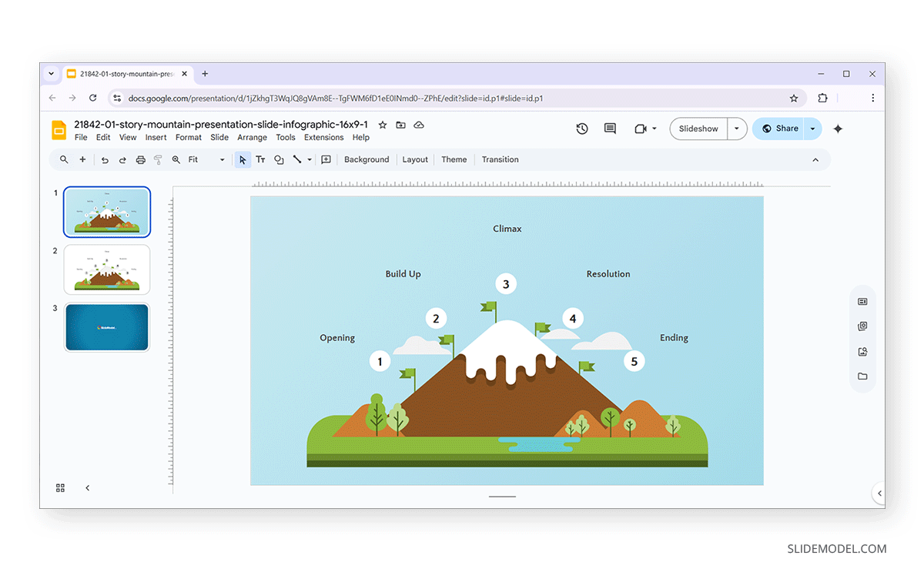Undo the last action
The width and height of the screenshot is (924, 572).
[x=105, y=160]
